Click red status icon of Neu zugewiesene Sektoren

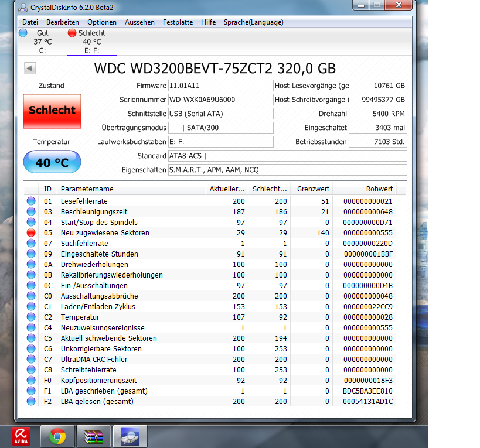31,232
